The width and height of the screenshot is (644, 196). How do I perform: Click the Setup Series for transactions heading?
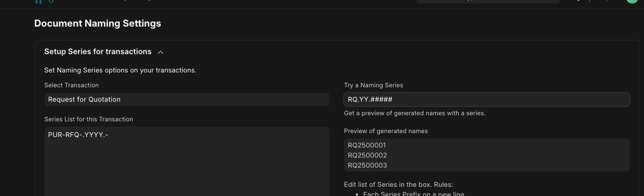[98, 52]
